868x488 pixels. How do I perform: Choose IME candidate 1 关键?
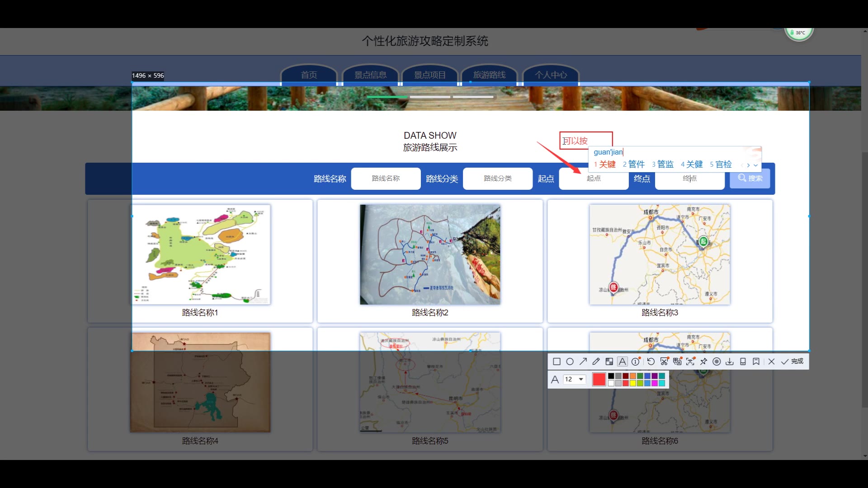coord(605,164)
